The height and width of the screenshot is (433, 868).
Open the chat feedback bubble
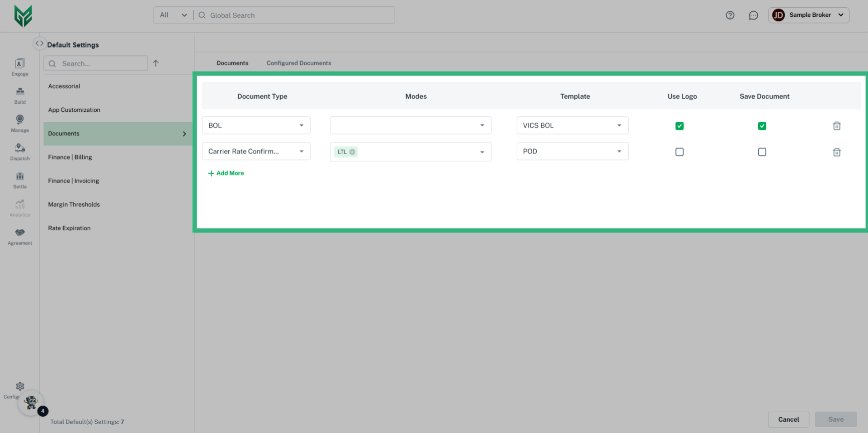point(753,15)
